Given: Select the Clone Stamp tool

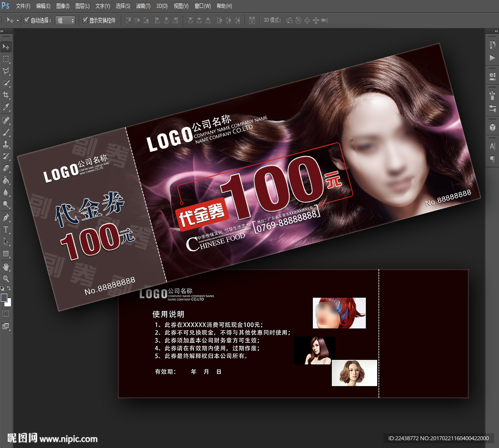Looking at the screenshot, I should (6, 144).
